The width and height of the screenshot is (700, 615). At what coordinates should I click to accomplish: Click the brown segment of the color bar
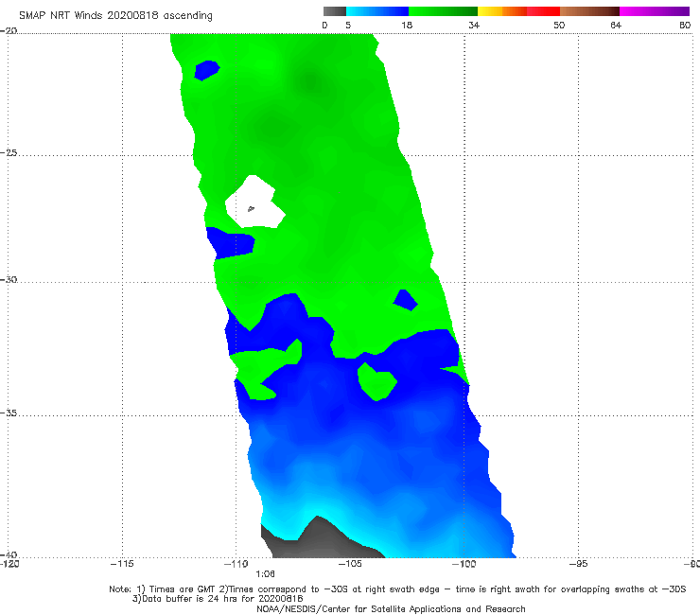tap(589, 11)
